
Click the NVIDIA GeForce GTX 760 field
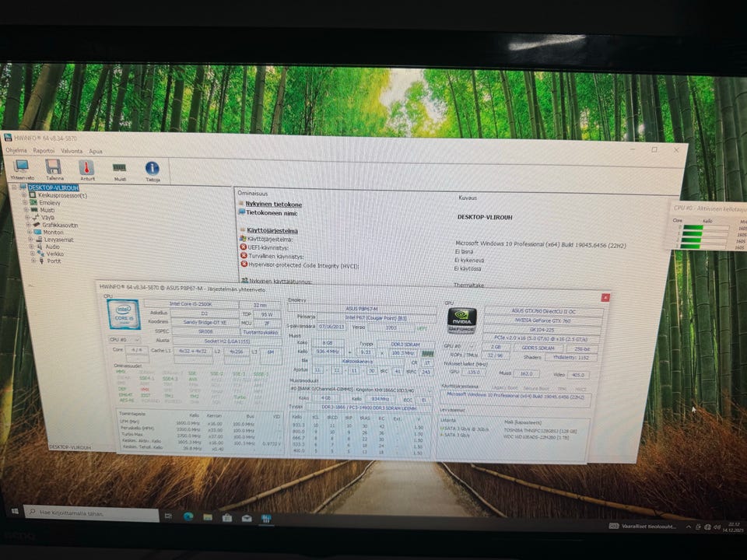tap(542, 320)
